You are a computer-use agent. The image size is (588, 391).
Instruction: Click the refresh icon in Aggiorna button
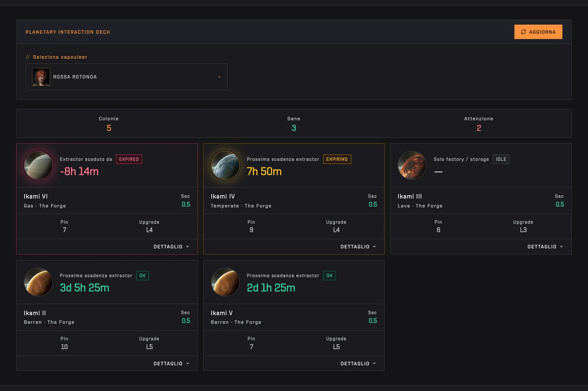tap(523, 32)
